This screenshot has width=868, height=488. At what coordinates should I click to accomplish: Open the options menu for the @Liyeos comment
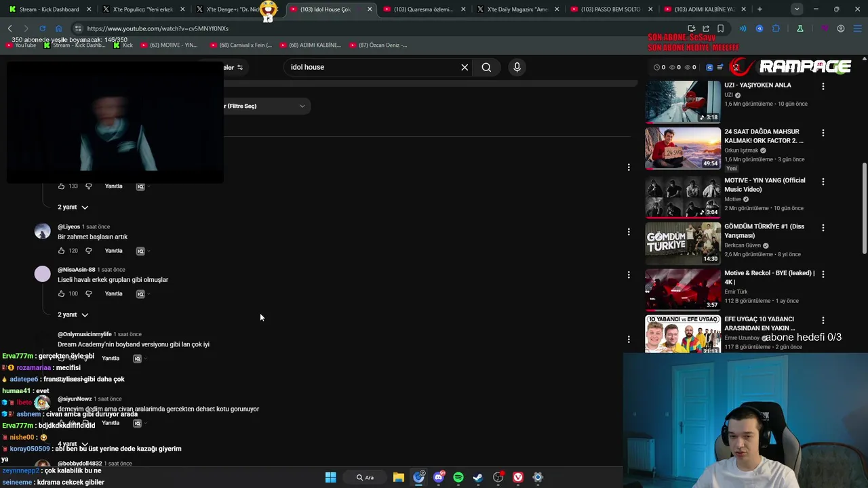(629, 232)
